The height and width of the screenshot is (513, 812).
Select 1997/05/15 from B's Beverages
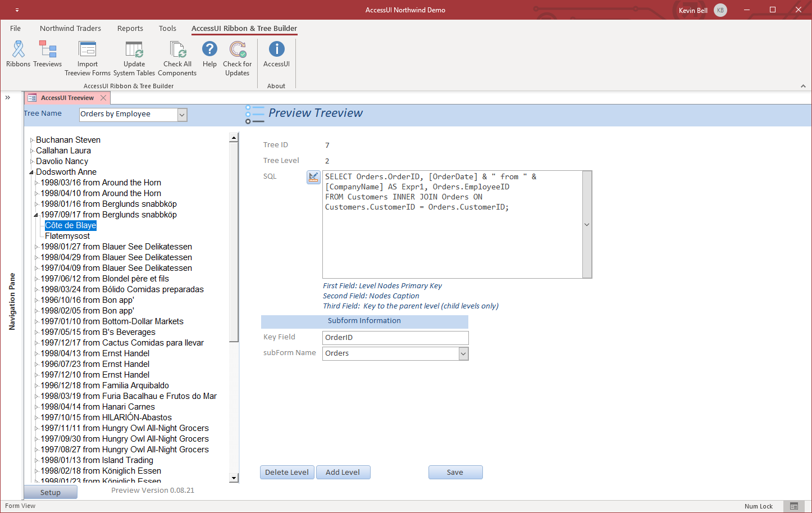pyautogui.click(x=98, y=333)
